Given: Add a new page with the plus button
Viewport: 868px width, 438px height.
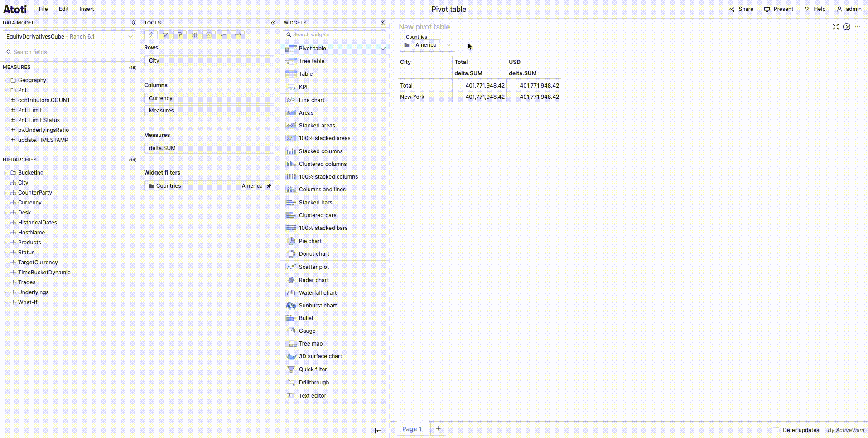Looking at the screenshot, I should pos(438,428).
